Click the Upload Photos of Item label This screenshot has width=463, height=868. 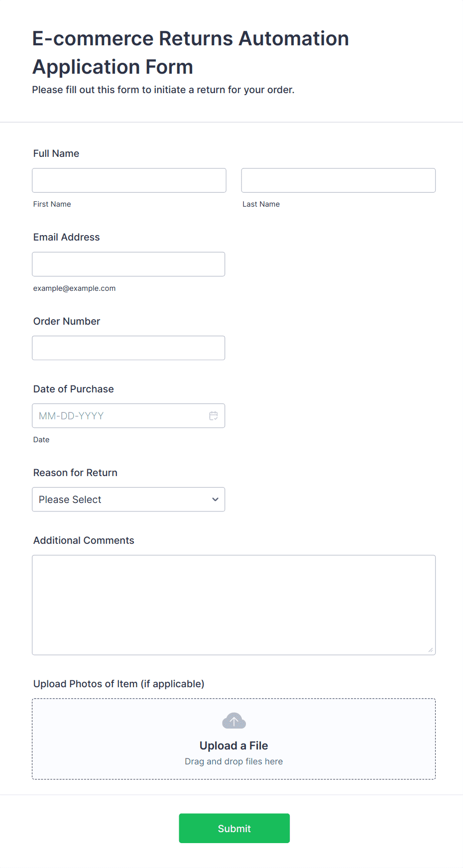pyautogui.click(x=118, y=684)
